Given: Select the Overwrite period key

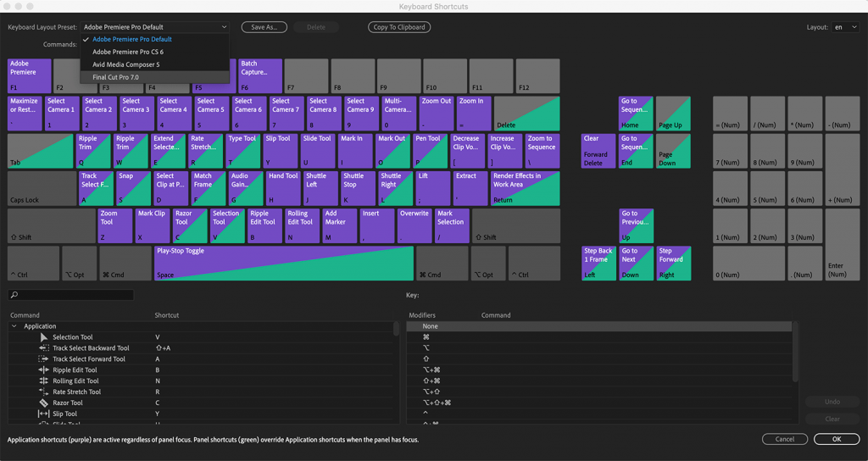Looking at the screenshot, I should 414,225.
